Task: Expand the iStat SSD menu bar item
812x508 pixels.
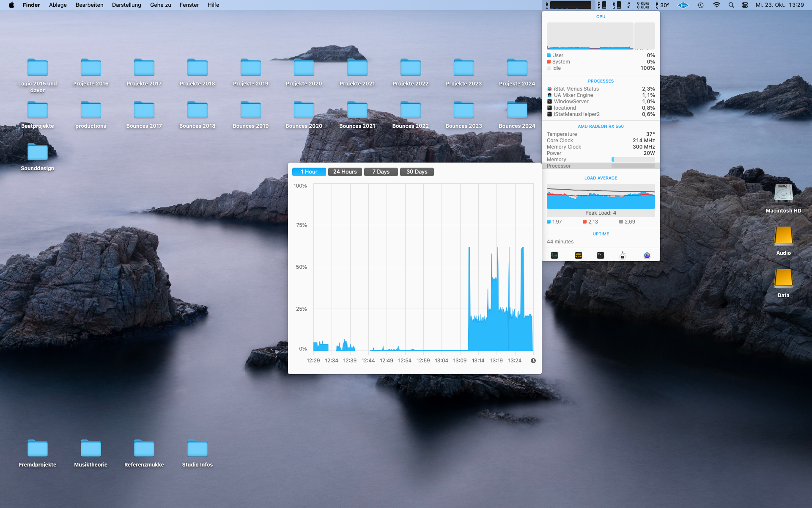Action: click(617, 5)
